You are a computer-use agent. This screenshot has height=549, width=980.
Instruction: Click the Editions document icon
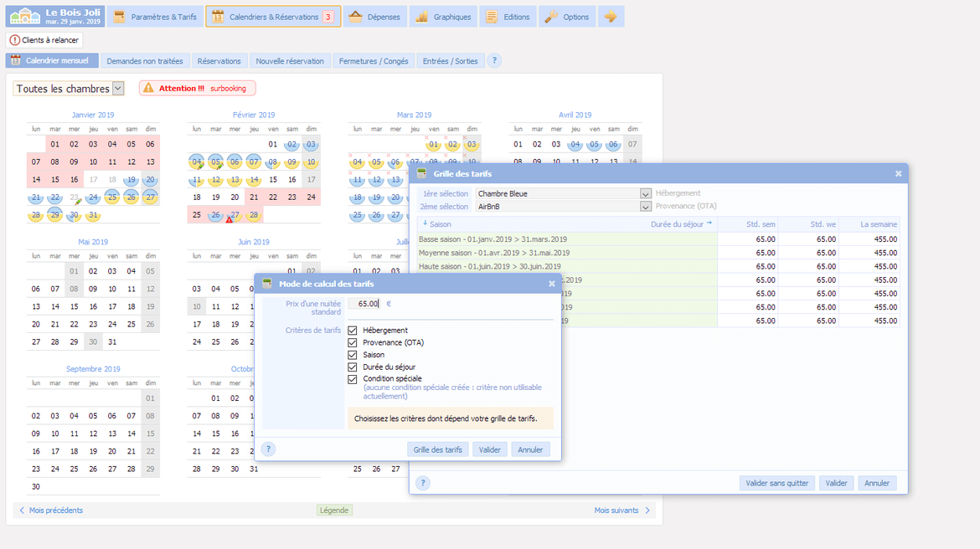(x=492, y=17)
